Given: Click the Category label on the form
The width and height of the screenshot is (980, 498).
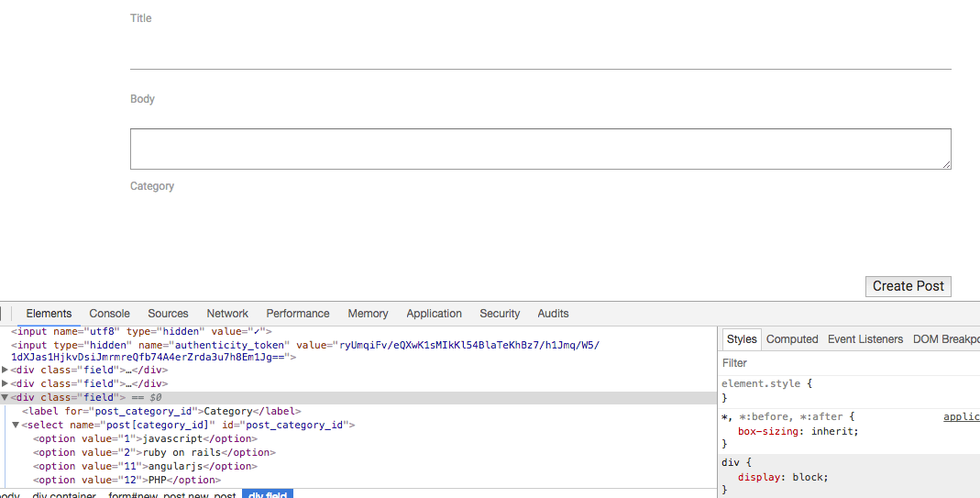Looking at the screenshot, I should (x=152, y=186).
